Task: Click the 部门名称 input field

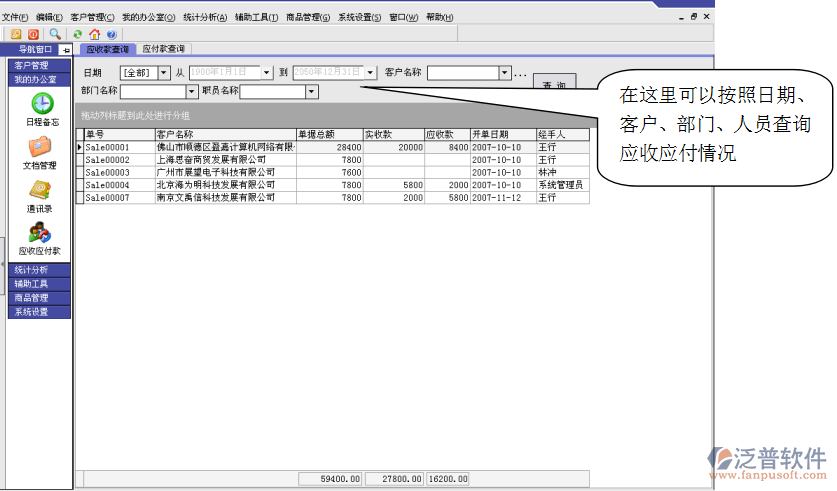Action: (154, 92)
